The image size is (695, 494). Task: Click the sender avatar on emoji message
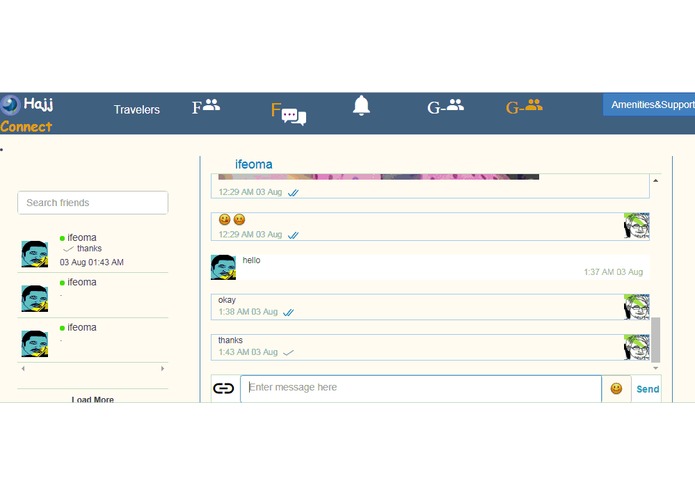coord(636,226)
